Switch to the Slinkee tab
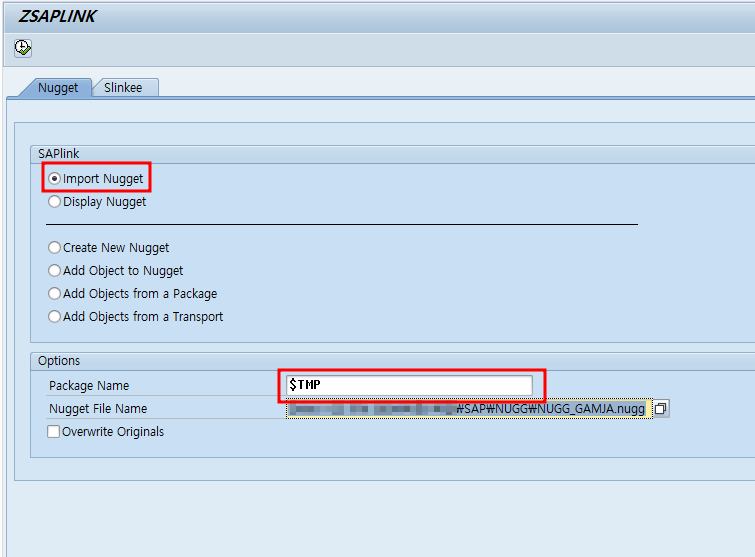Image resolution: width=755 pixels, height=557 pixels. coord(123,88)
